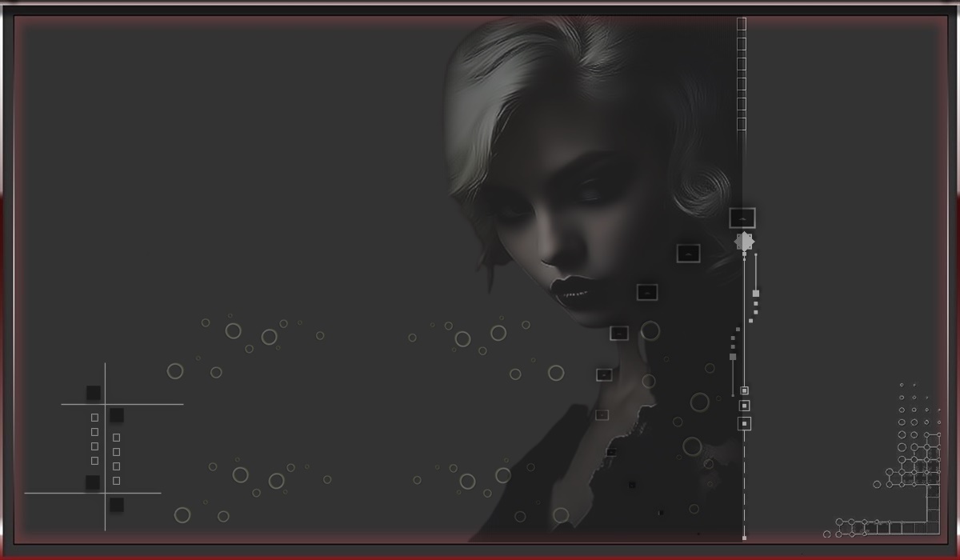Click the top square of the segmented column
This screenshot has height=560, width=960.
click(x=742, y=24)
